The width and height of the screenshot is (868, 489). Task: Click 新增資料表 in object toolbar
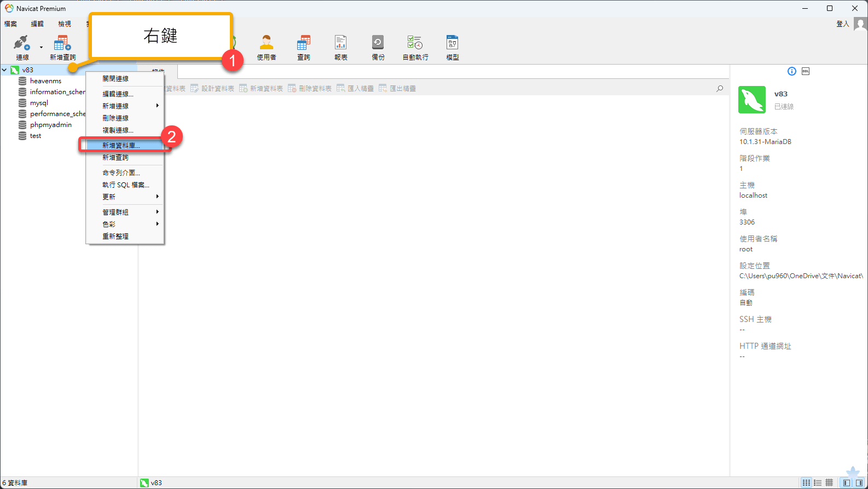click(261, 89)
